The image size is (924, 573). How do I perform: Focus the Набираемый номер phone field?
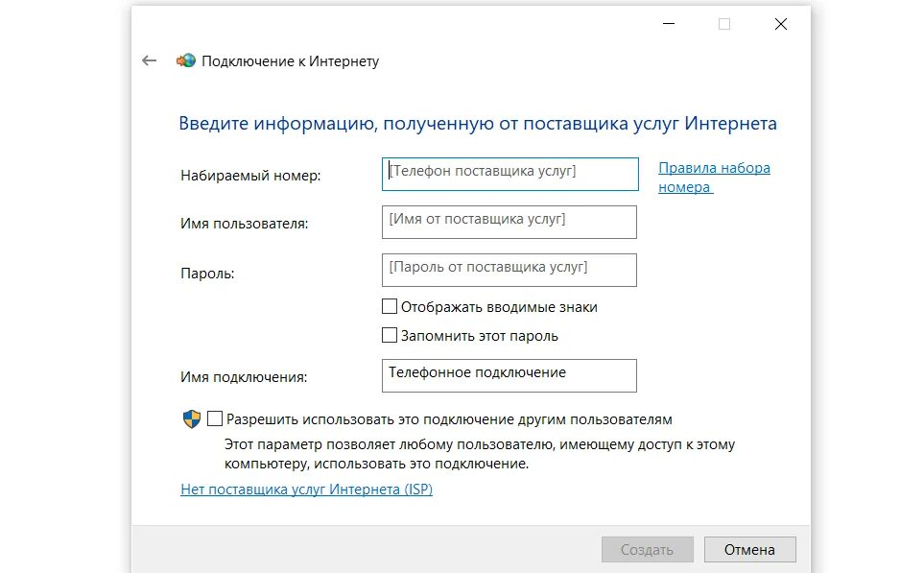pyautogui.click(x=509, y=174)
